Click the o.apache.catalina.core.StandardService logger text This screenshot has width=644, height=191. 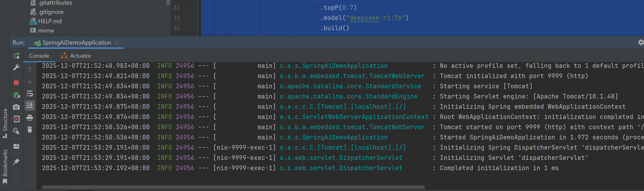point(350,86)
